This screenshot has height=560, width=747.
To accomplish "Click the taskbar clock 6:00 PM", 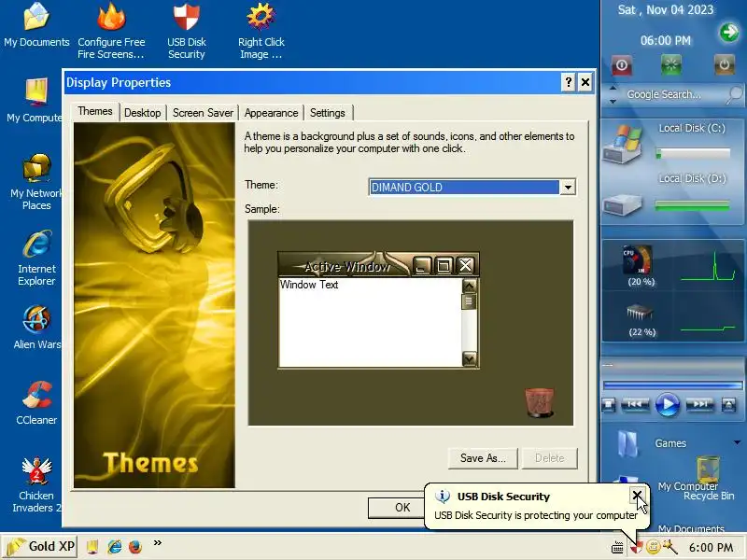I will coord(711,548).
